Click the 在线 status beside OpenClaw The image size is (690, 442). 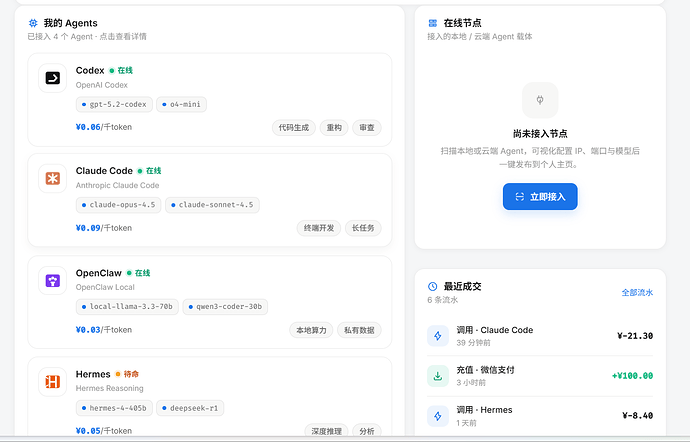click(x=138, y=273)
